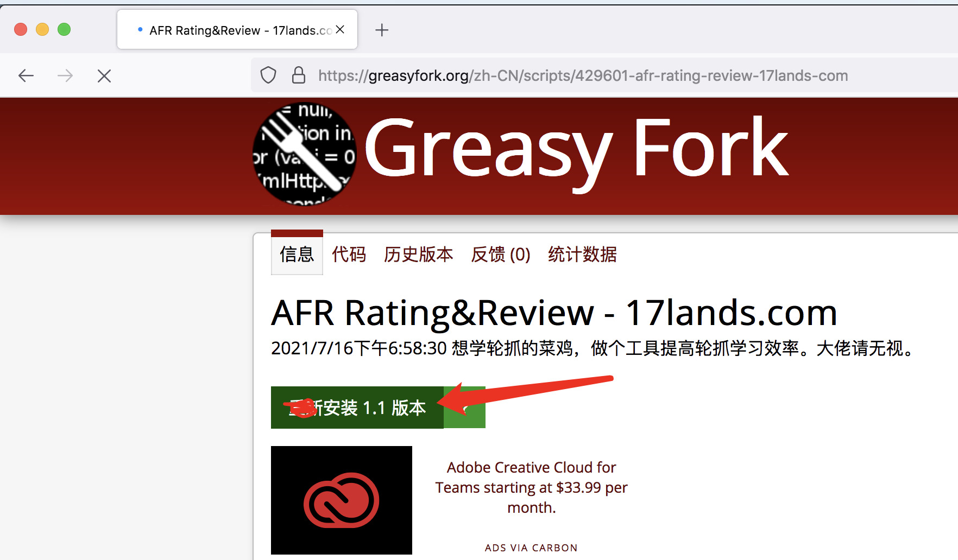Open the shield tracking protection icon
958x560 pixels.
tap(268, 75)
